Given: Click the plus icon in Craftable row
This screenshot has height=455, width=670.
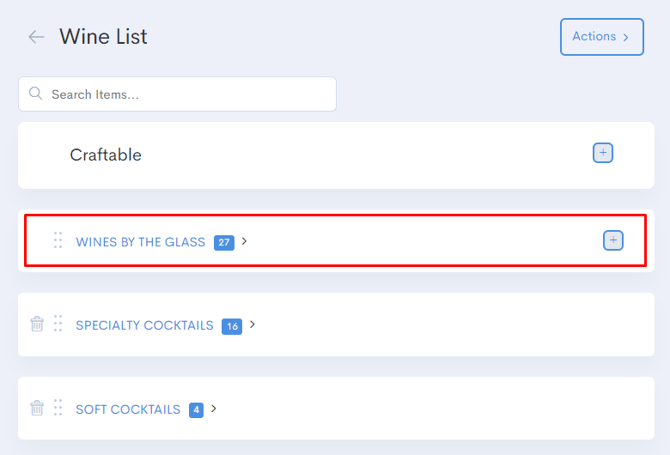Looking at the screenshot, I should point(603,153).
